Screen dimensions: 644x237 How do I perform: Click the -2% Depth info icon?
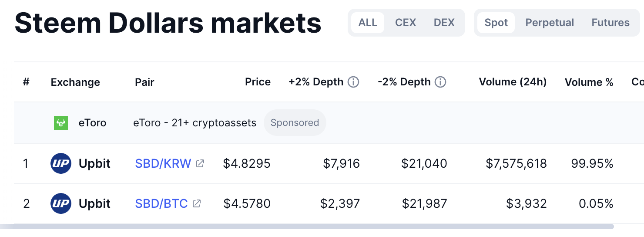coord(440,82)
